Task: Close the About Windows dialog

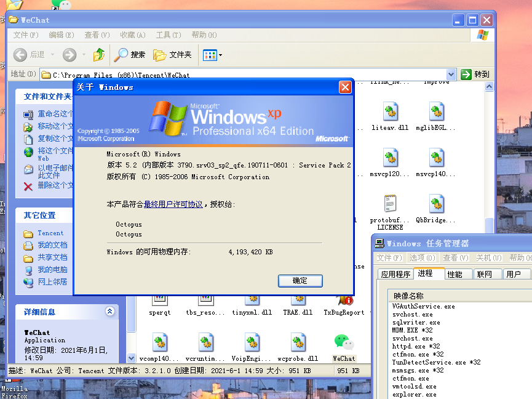Action: click(345, 87)
